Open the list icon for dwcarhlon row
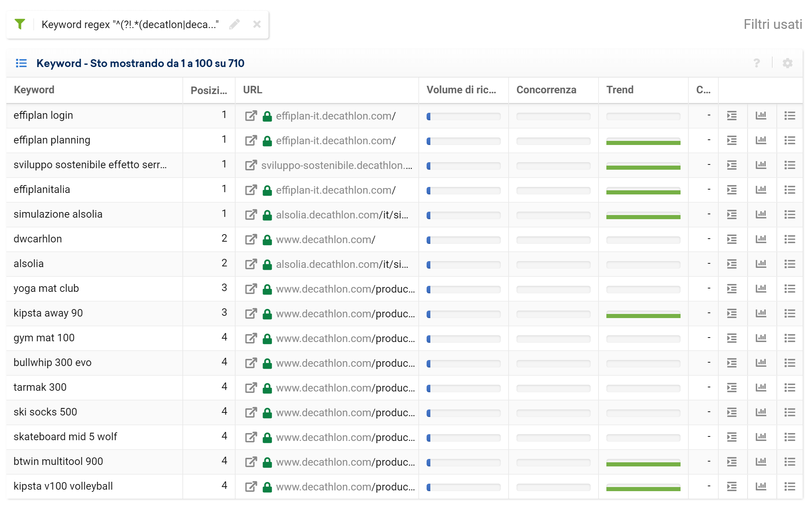Screen dimensions: 812x508 pos(790,239)
